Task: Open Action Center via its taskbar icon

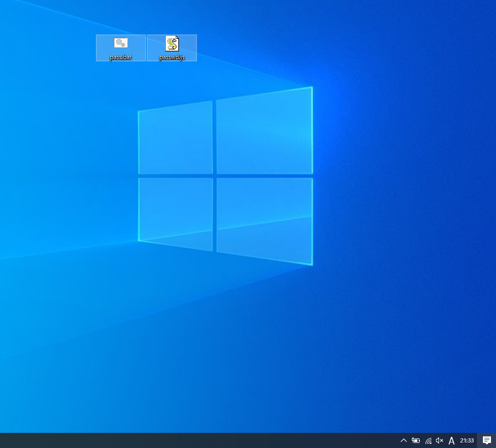Action: 486,440
